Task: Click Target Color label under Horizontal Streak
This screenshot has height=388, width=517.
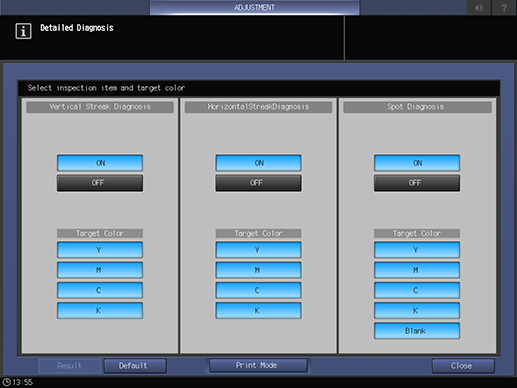Action: (x=258, y=233)
